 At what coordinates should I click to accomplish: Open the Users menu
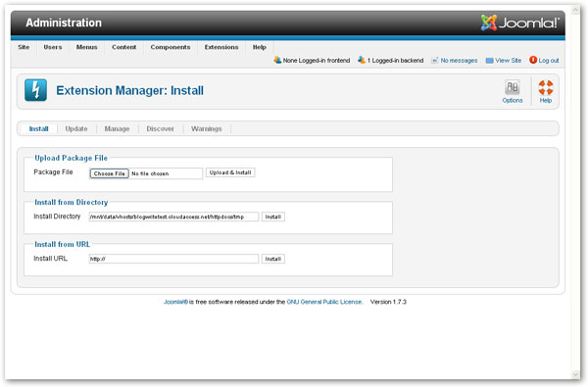[x=53, y=47]
